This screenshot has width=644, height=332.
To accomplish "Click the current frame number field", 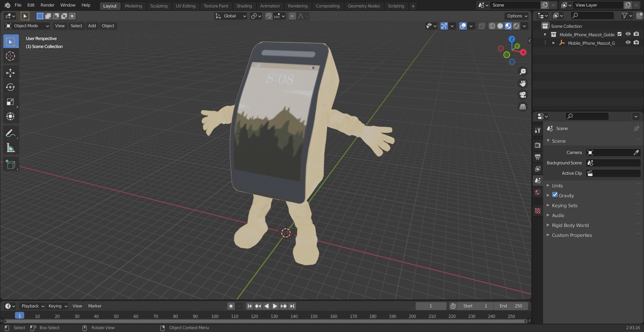I will click(x=431, y=306).
